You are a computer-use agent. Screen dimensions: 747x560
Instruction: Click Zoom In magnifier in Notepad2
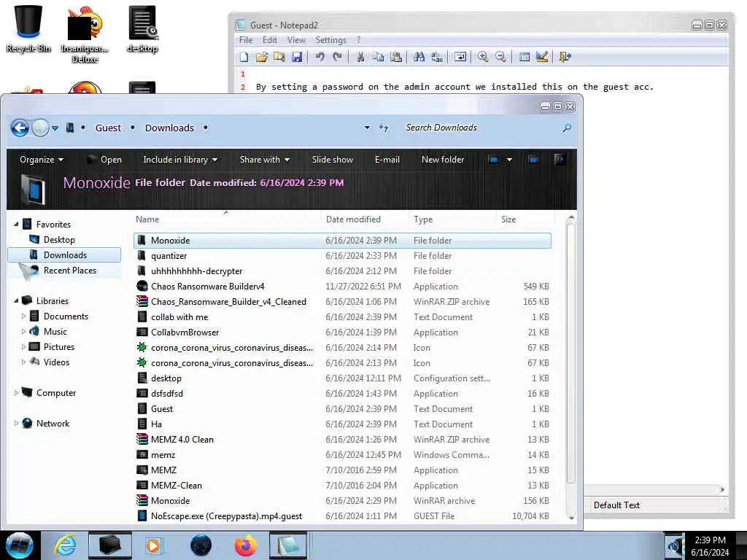pos(483,57)
